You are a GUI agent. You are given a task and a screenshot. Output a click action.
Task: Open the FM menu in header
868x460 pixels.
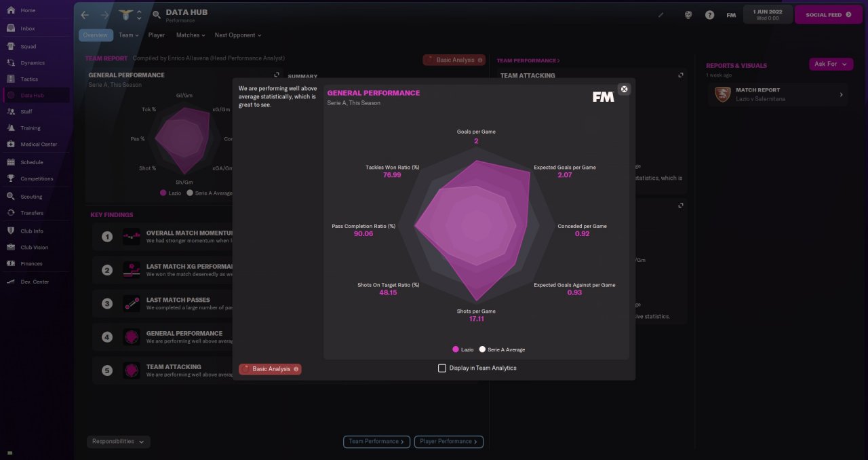pyautogui.click(x=731, y=15)
